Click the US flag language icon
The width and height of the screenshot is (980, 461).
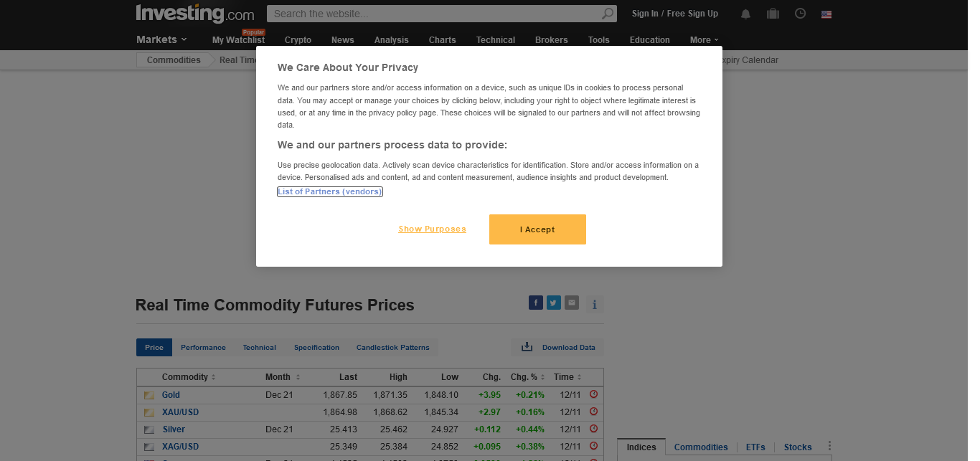[x=826, y=14]
